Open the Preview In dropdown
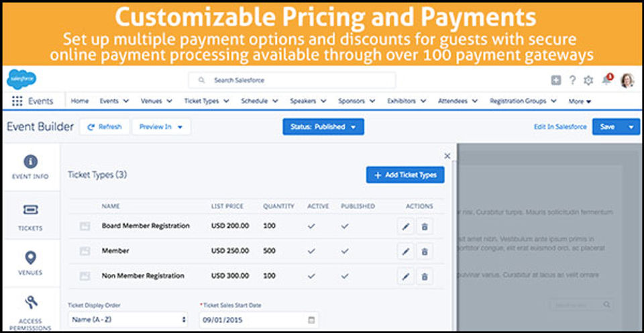The width and height of the screenshot is (644, 333). (161, 127)
